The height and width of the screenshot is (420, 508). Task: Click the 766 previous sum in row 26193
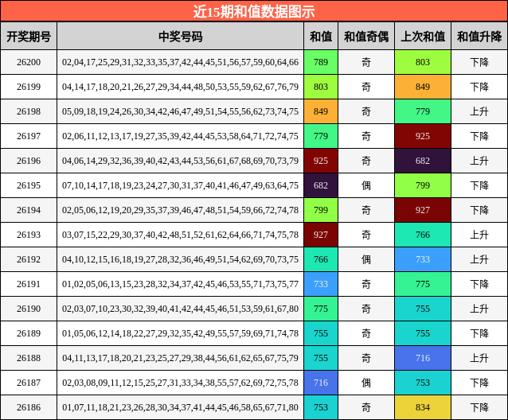coord(423,235)
